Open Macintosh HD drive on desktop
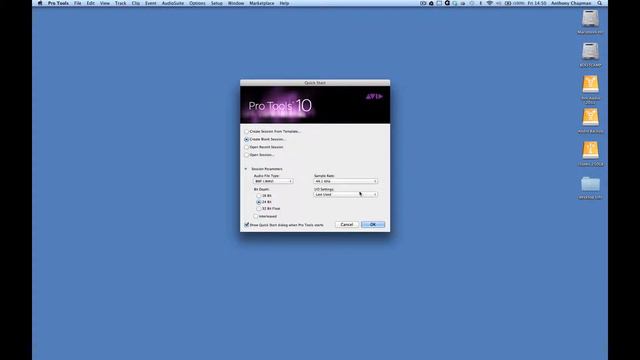The image size is (640, 360). click(x=590, y=19)
